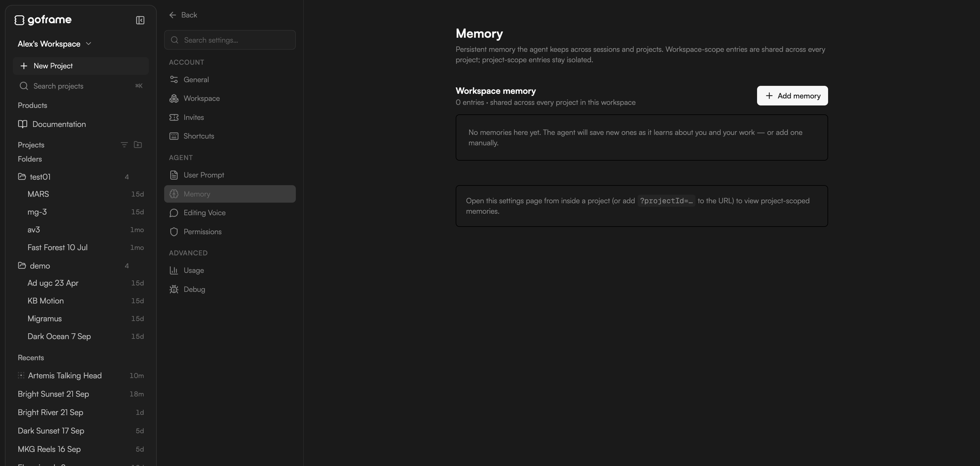980x466 pixels.
Task: Open Invites settings
Action: click(x=230, y=117)
